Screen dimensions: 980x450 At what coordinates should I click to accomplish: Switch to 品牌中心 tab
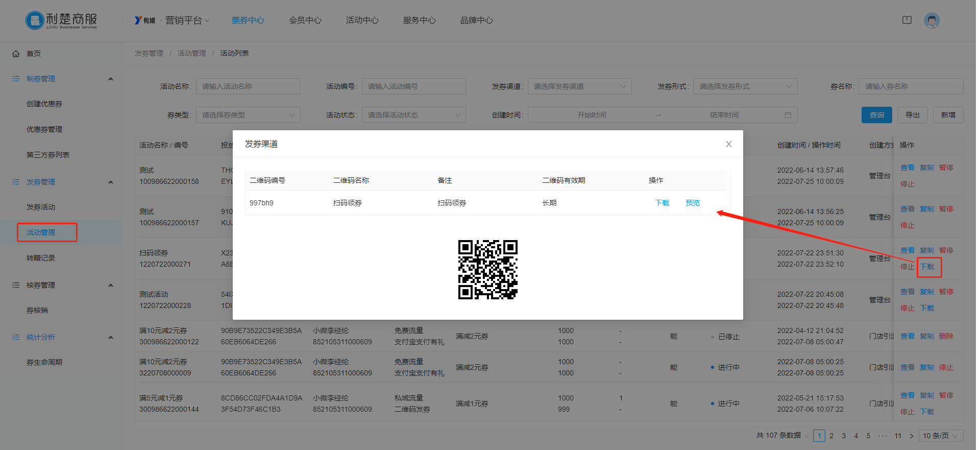[x=477, y=20]
